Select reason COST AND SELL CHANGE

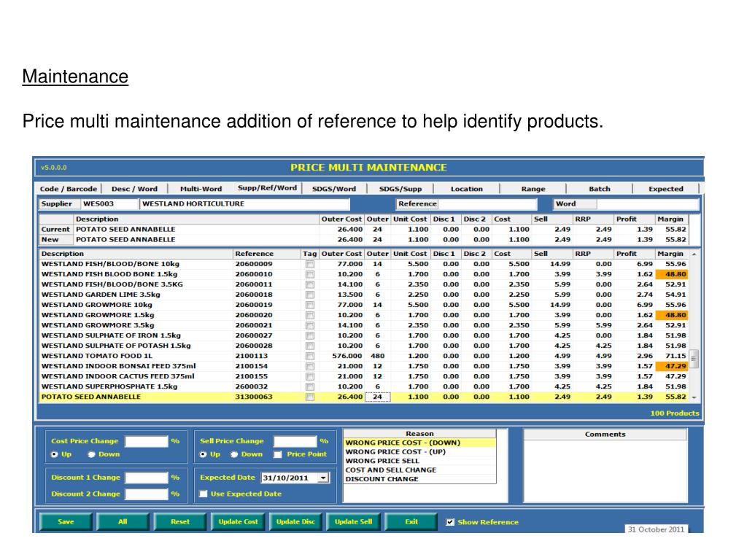click(419, 470)
